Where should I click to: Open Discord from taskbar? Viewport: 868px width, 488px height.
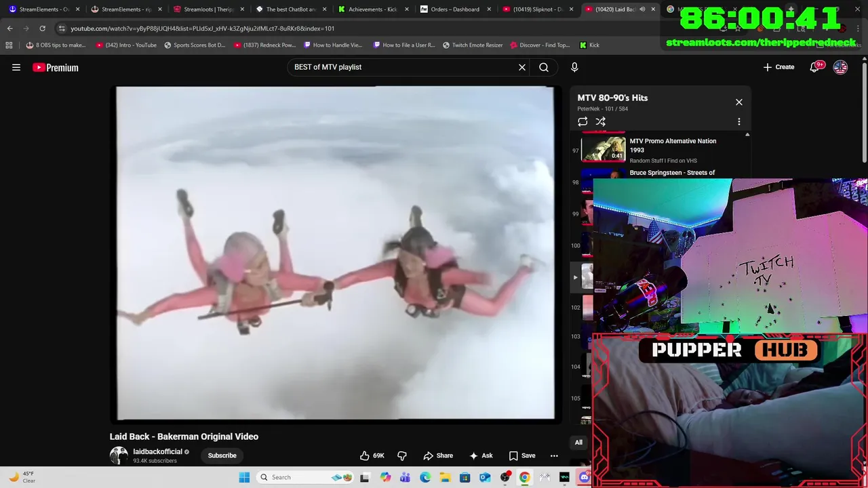(584, 477)
